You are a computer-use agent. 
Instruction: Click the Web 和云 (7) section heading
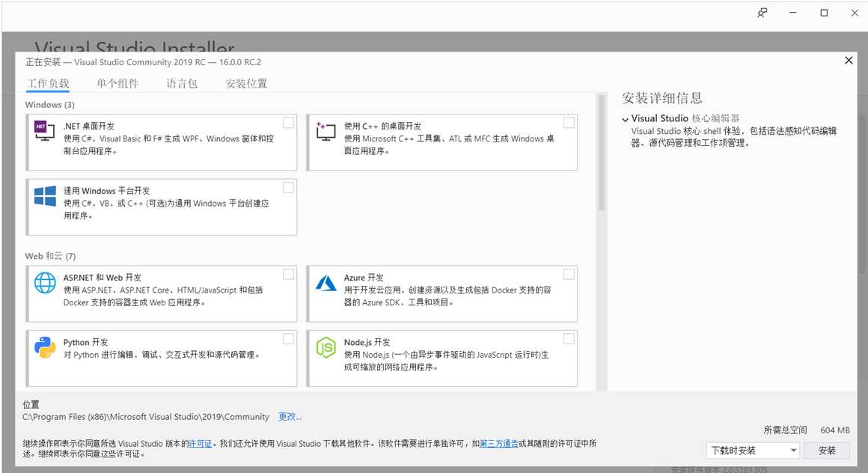[x=50, y=256]
